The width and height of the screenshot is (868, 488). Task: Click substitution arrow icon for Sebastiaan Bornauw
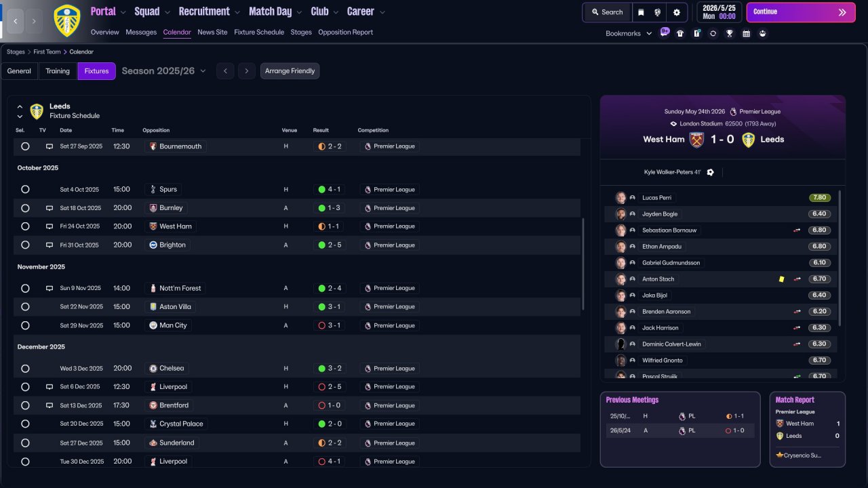[x=797, y=230]
